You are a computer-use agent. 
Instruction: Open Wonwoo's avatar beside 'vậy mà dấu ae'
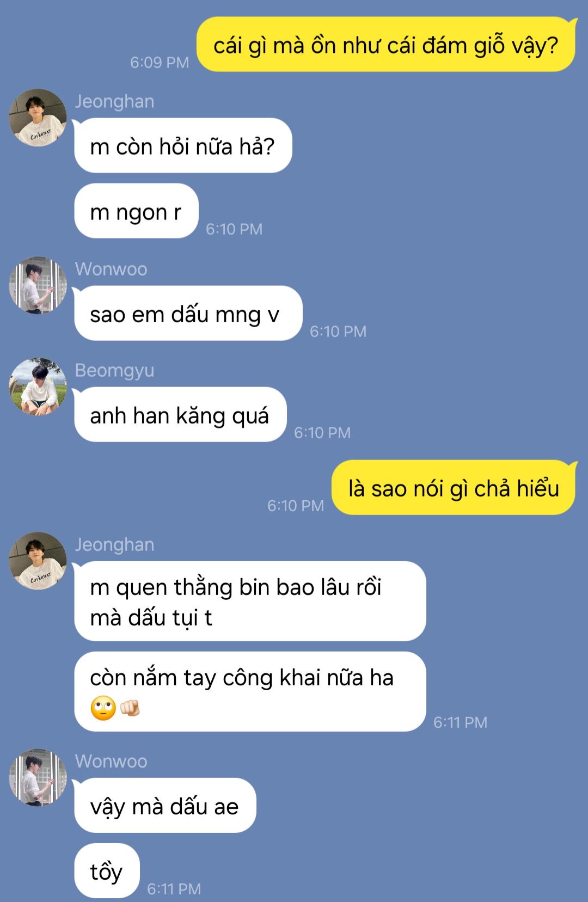point(38,777)
